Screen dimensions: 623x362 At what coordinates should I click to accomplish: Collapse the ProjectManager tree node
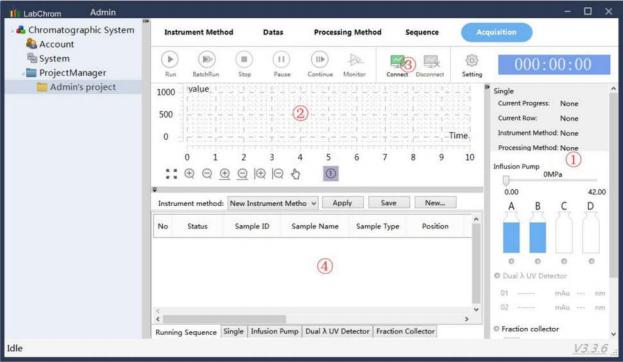point(22,73)
